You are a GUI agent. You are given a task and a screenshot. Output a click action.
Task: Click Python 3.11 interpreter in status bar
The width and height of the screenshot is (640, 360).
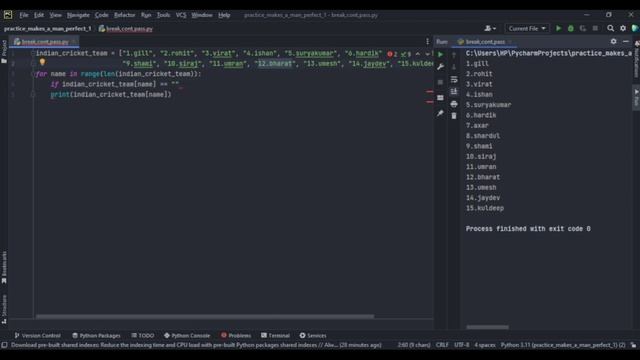point(563,345)
